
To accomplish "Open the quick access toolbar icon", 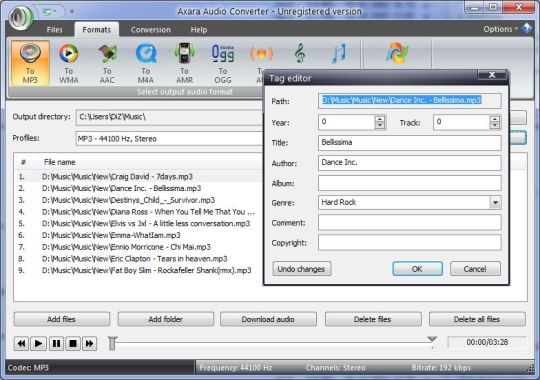I will [47, 12].
